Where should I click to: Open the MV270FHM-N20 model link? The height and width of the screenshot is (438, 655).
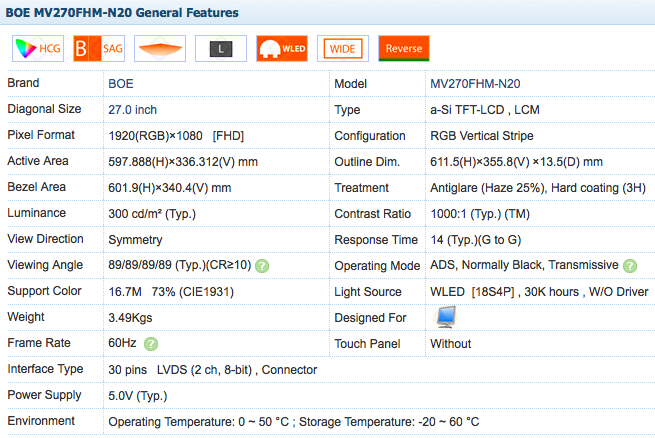coord(475,84)
